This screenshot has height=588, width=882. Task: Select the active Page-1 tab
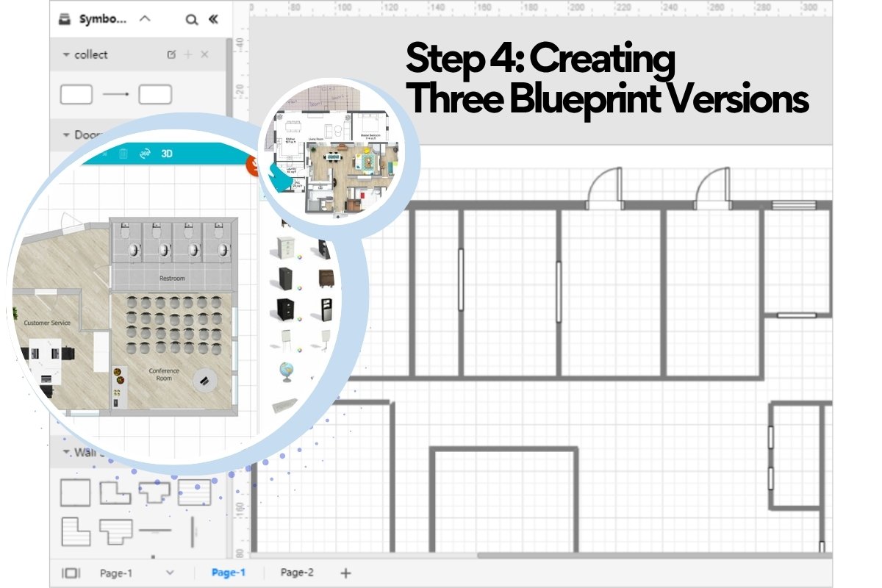coord(228,573)
